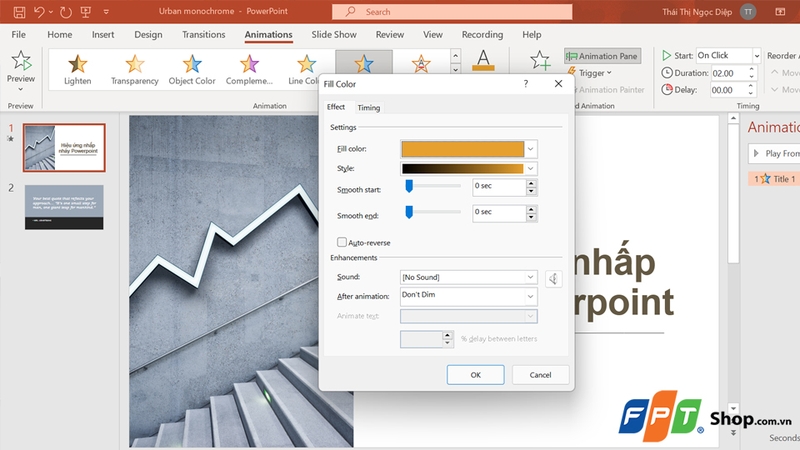Expand the Style dropdown arrow

[x=531, y=168]
